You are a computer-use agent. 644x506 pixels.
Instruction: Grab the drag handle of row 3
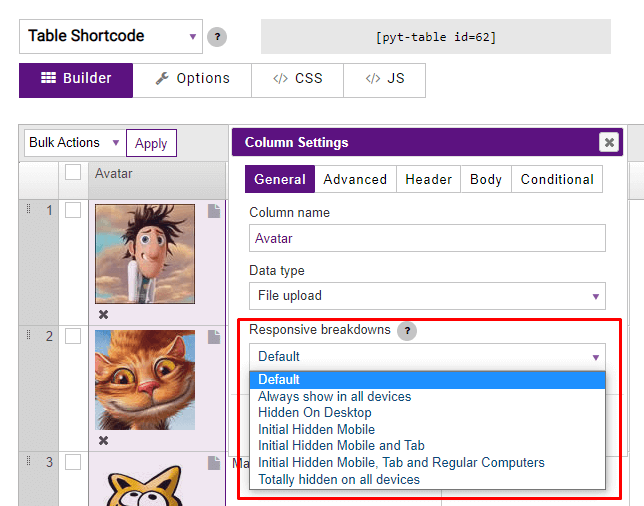tap(28, 461)
